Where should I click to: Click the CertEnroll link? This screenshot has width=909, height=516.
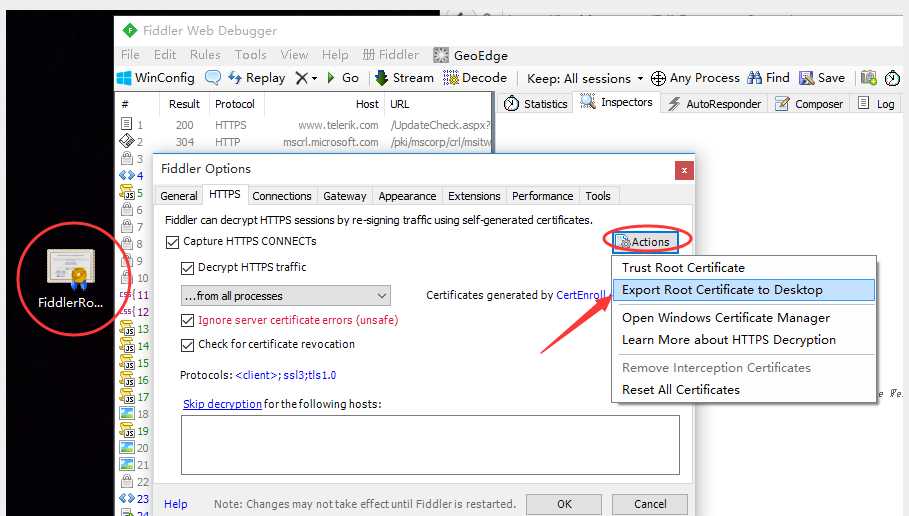coord(580,295)
